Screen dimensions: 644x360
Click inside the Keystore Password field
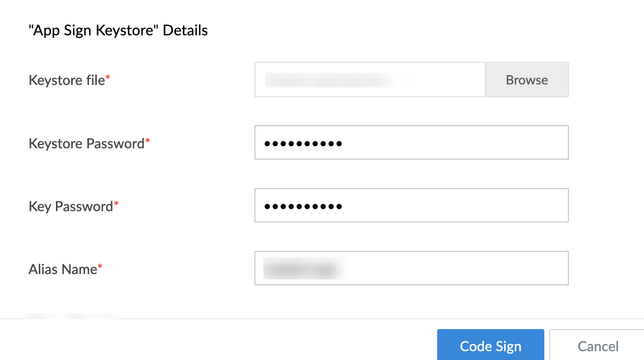coord(411,142)
